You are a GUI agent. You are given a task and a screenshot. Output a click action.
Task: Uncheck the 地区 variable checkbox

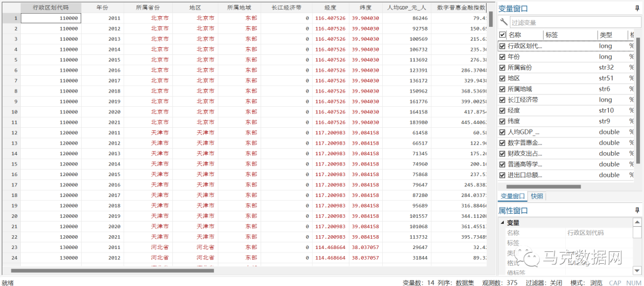(502, 78)
